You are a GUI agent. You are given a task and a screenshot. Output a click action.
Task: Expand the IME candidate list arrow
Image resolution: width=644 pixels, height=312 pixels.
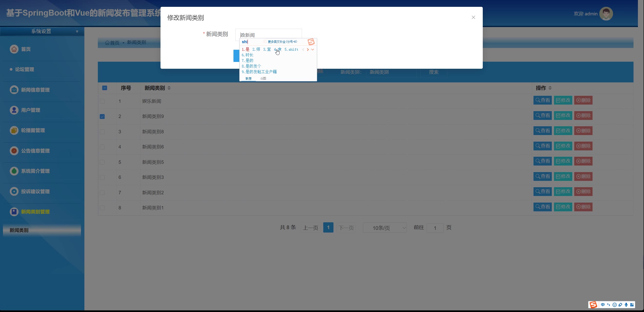(x=312, y=49)
